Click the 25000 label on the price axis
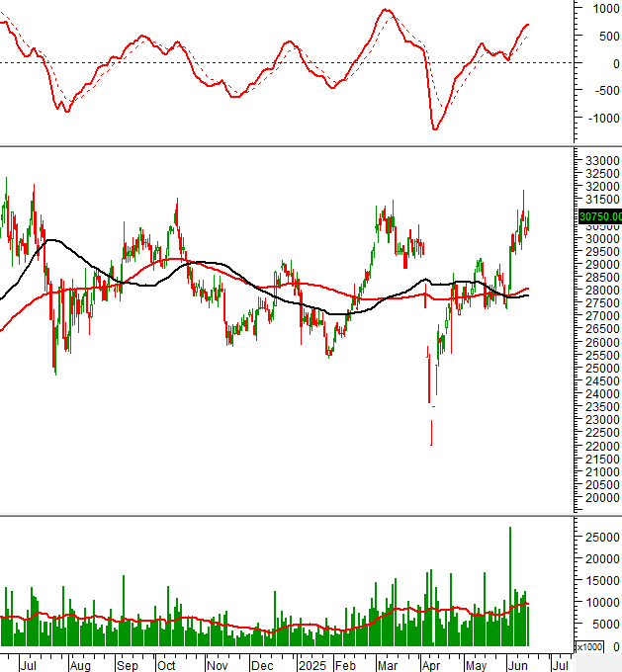This screenshot has width=622, height=672. 602,369
